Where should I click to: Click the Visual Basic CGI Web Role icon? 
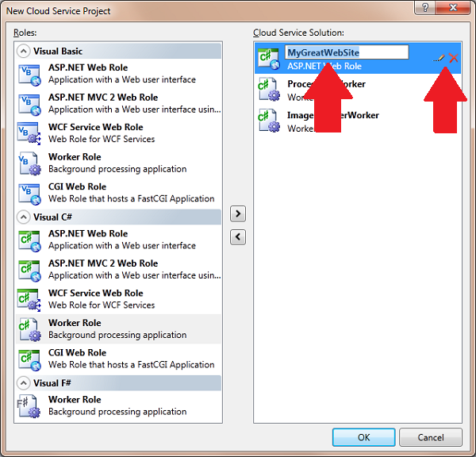click(29, 193)
